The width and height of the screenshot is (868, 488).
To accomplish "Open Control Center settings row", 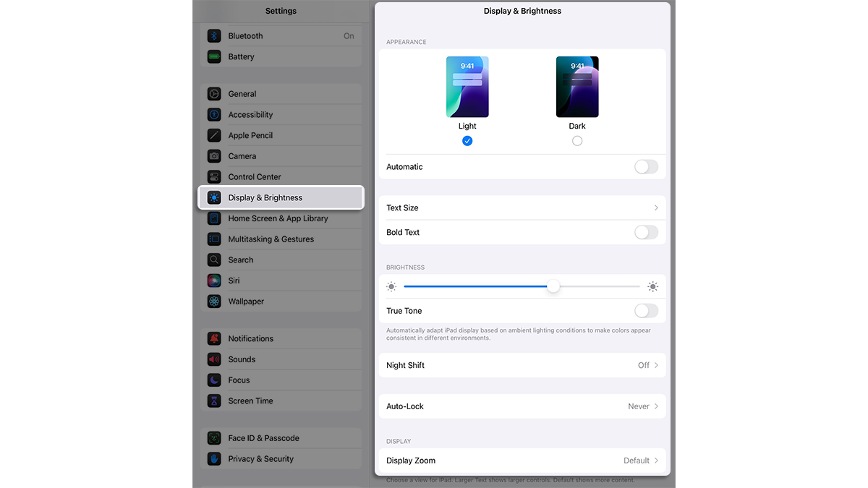I will (281, 176).
